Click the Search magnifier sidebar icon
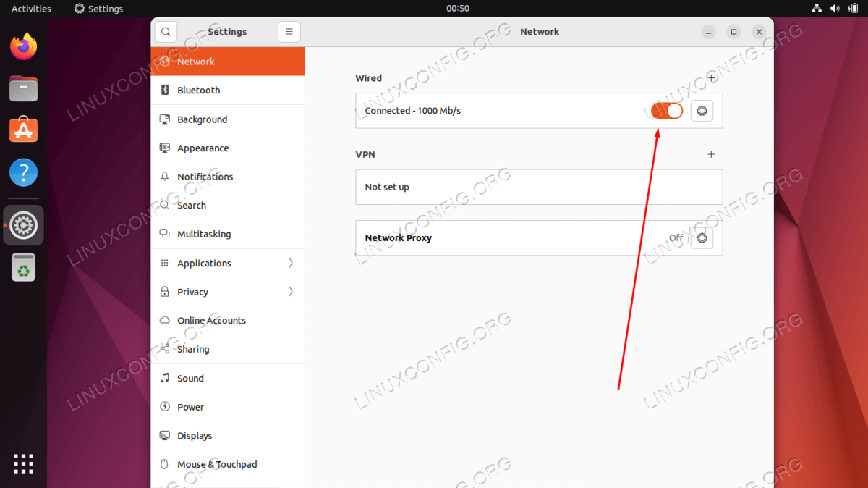868x488 pixels. 164,206
